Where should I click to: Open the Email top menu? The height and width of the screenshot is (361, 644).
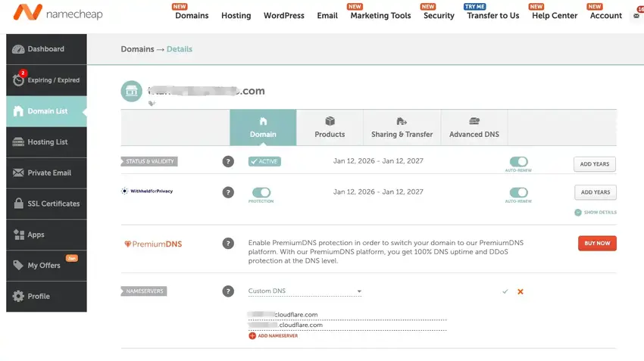point(327,16)
